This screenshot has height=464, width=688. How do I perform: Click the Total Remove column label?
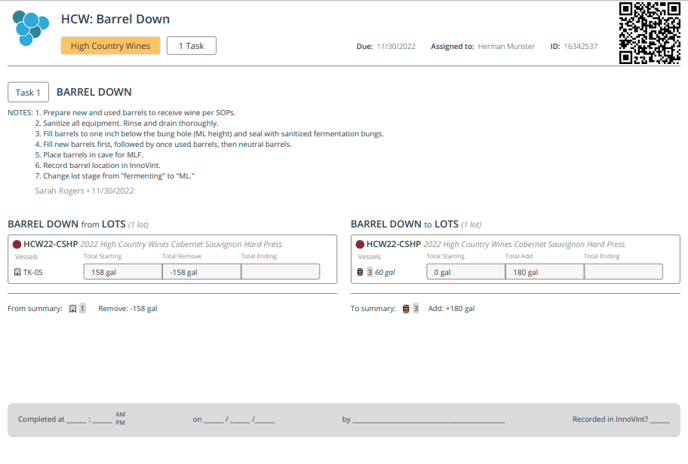coord(182,256)
